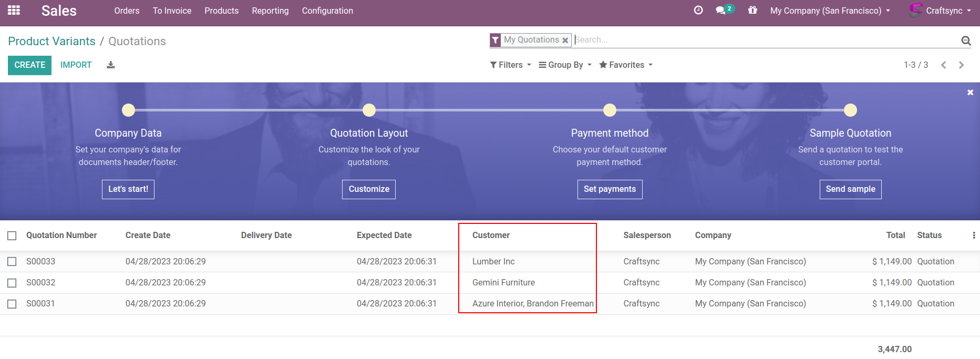
Task: Click the download export icon
Action: [110, 65]
